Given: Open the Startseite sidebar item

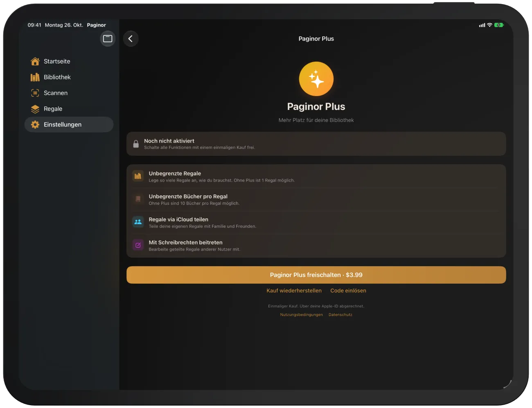Looking at the screenshot, I should 69,61.
